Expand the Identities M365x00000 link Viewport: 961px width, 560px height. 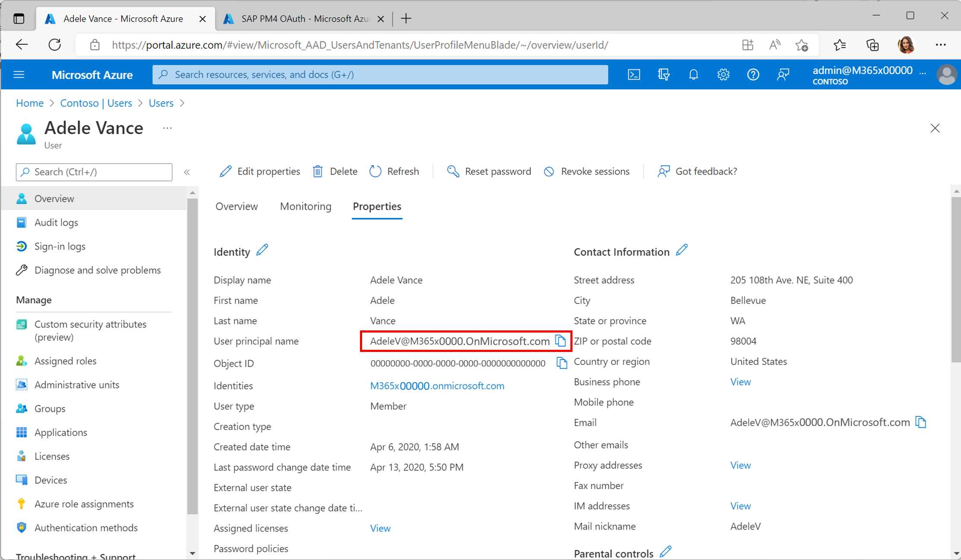436,386
